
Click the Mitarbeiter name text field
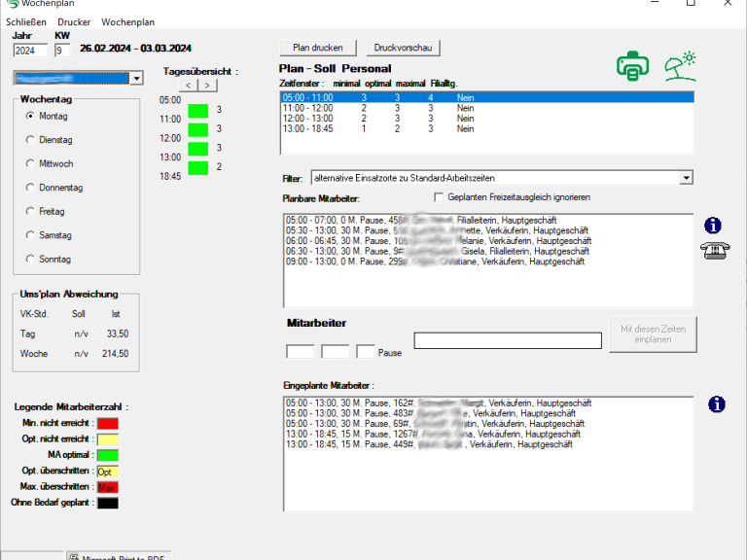tap(508, 340)
